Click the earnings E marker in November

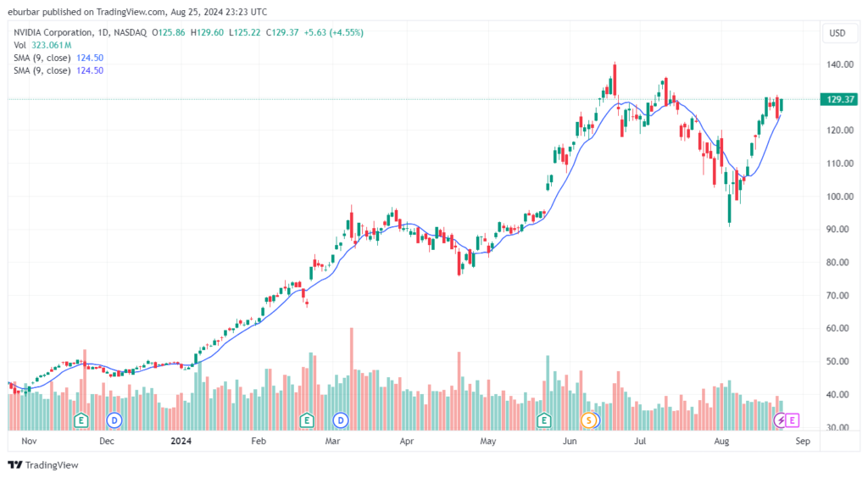pos(82,420)
